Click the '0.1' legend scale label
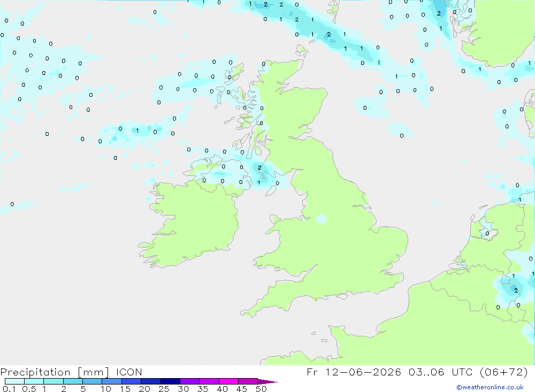535x392 pixels. coord(9,389)
